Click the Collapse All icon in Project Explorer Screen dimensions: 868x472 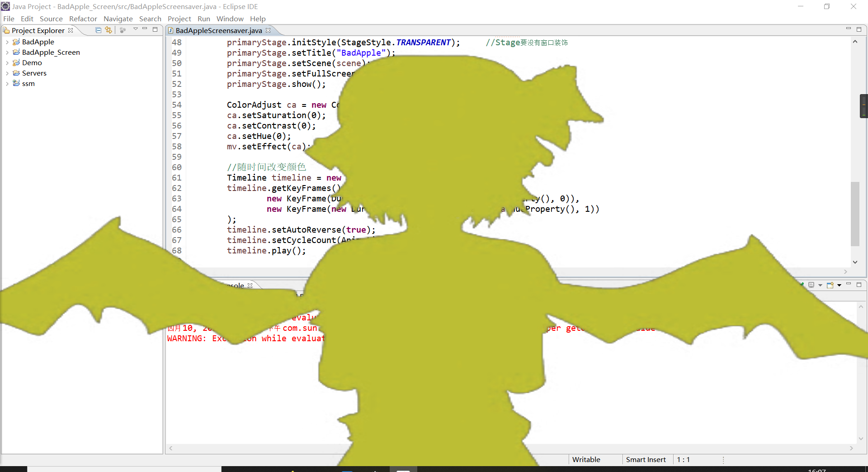click(98, 30)
